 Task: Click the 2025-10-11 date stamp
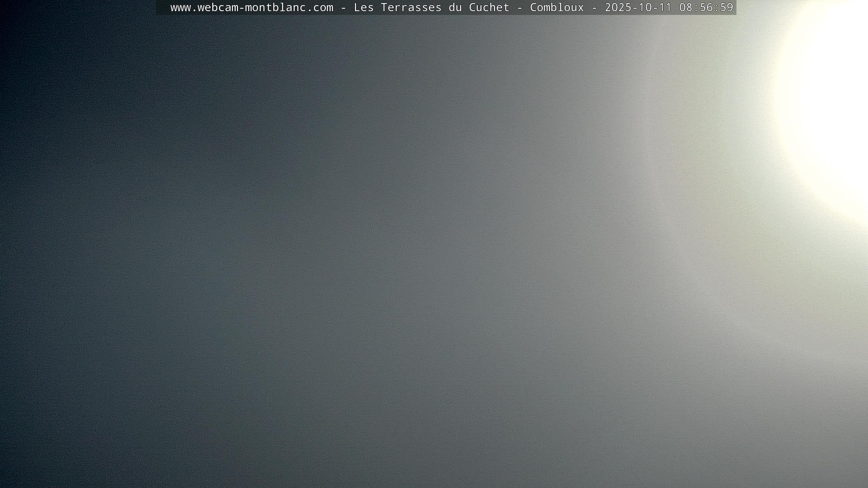point(638,7)
